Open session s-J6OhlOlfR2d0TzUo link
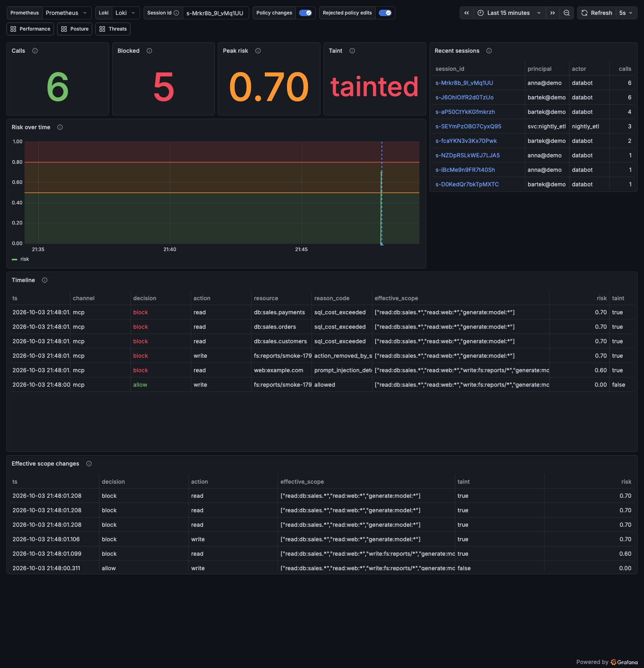The image size is (644, 668). 464,97
